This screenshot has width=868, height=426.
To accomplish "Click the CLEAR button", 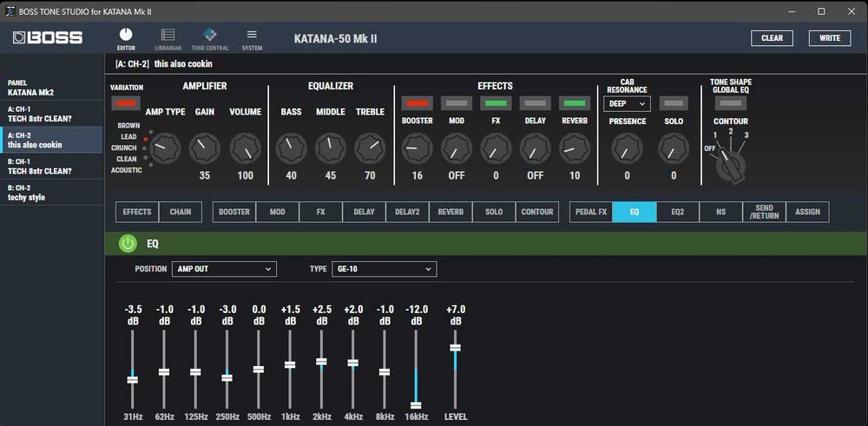I will pos(772,38).
